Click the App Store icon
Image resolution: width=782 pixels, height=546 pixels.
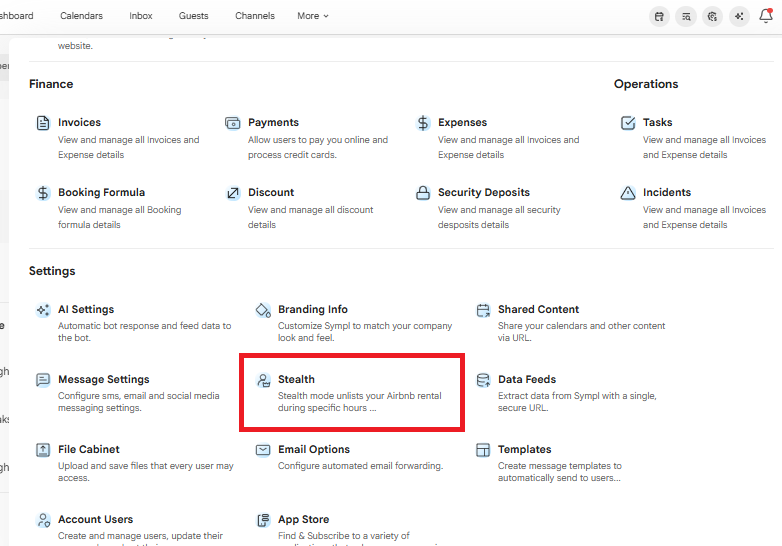[263, 520]
